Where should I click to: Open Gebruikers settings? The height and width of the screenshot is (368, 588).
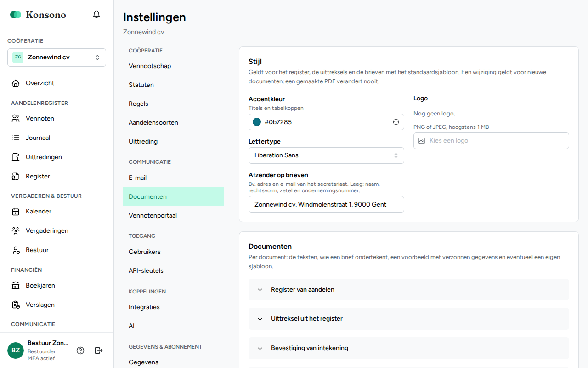click(x=174, y=252)
